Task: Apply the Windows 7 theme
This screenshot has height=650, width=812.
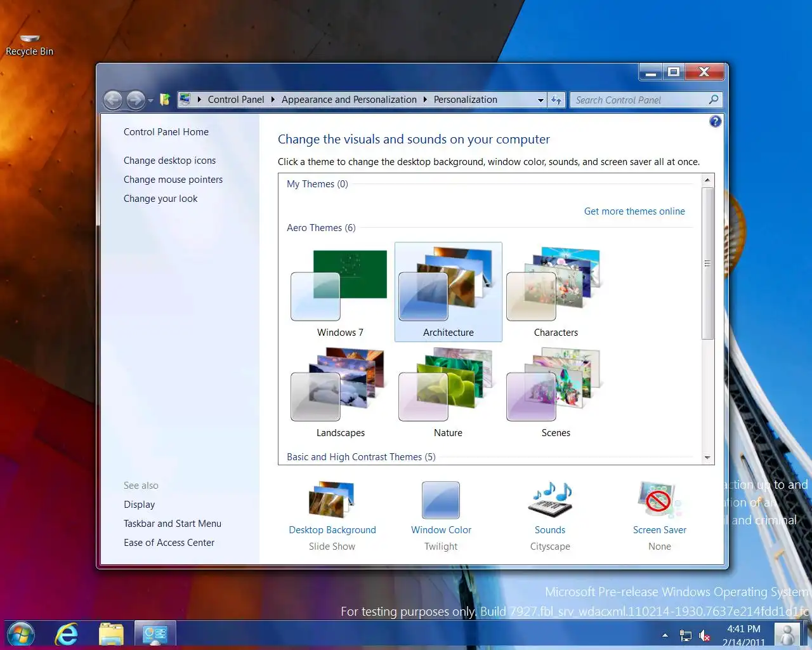Action: point(340,292)
